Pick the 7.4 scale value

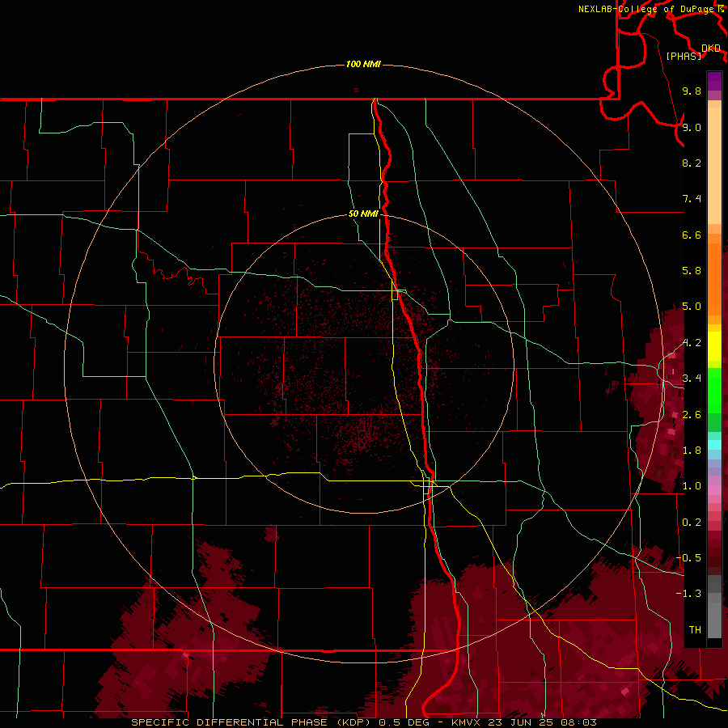692,199
